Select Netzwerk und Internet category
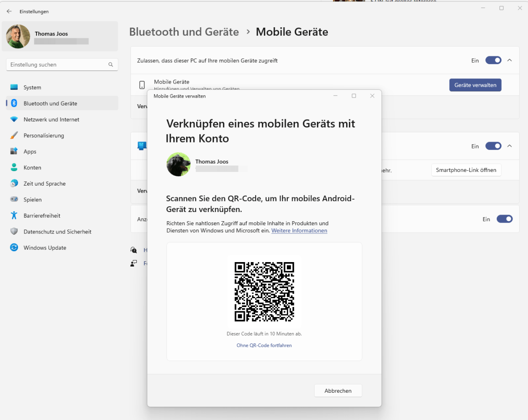This screenshot has height=420, width=528. click(x=62, y=120)
